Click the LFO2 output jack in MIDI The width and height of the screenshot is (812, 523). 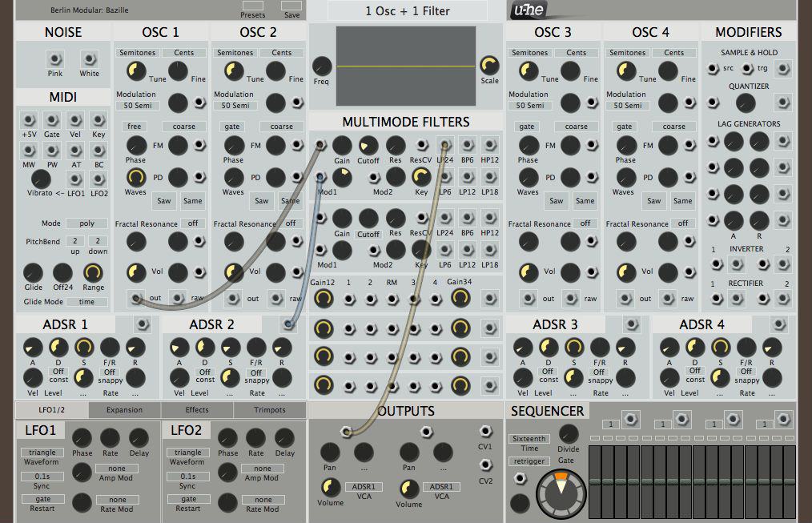click(98, 179)
